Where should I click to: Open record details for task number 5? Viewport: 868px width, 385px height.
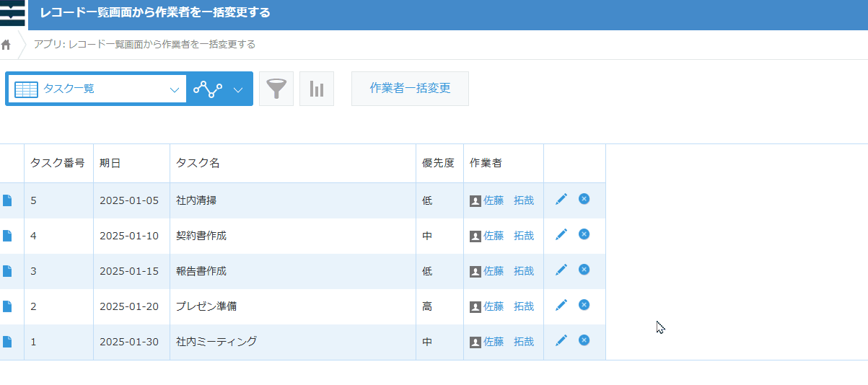coord(7,200)
